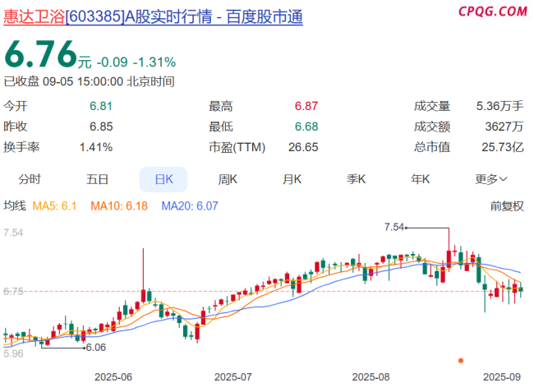Open the 惠达卫浴 title link
This screenshot has height=392, width=534.
point(35,16)
